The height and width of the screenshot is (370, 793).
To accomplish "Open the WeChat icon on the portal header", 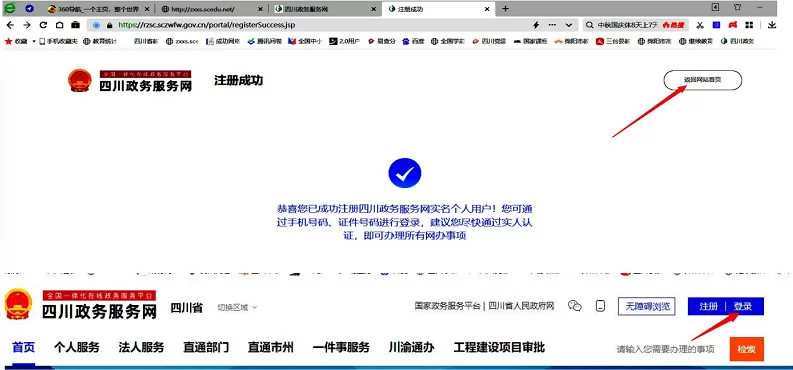I will coord(575,306).
